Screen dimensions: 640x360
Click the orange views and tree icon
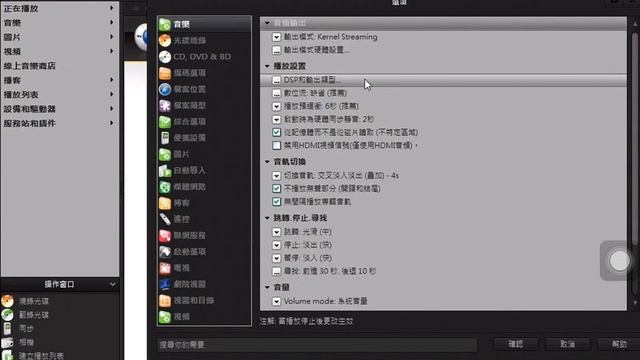(x=165, y=300)
